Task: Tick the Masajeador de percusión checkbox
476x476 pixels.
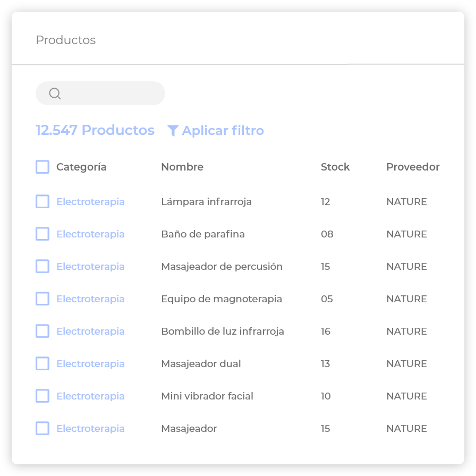Action: click(42, 267)
